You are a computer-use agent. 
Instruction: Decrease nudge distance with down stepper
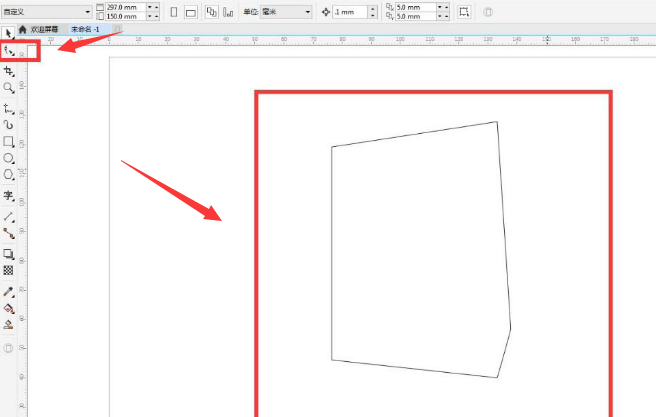[373, 15]
